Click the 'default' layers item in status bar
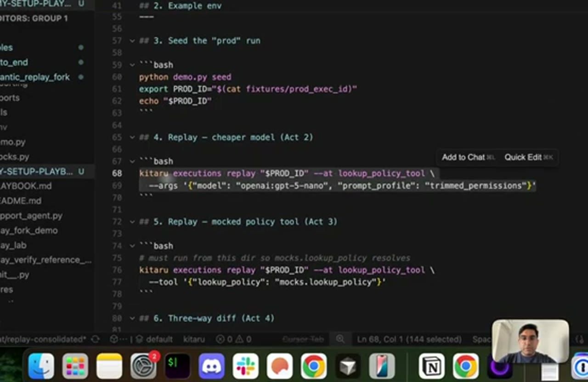The image size is (588, 382). [154, 339]
